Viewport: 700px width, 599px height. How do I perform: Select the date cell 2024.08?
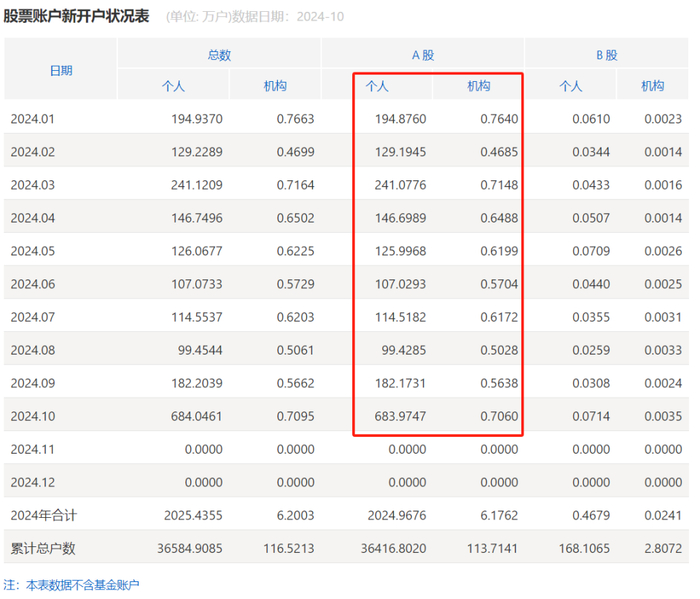tap(33, 350)
